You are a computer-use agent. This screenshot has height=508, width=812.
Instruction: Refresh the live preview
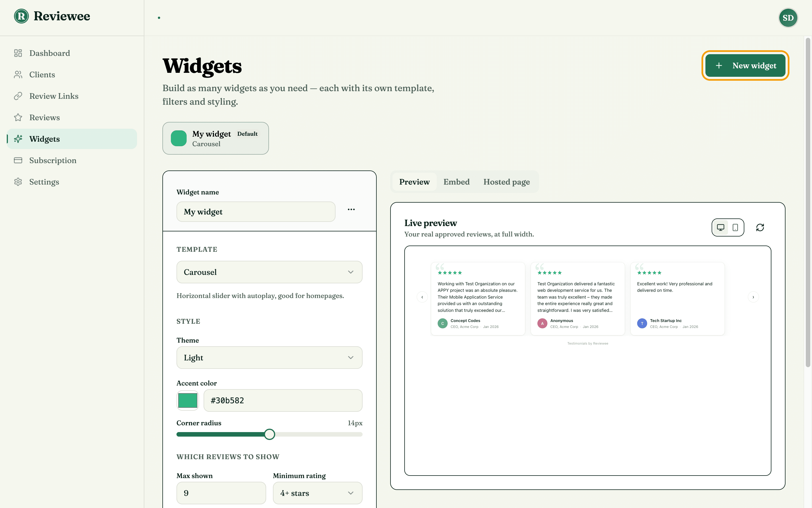[760, 227]
